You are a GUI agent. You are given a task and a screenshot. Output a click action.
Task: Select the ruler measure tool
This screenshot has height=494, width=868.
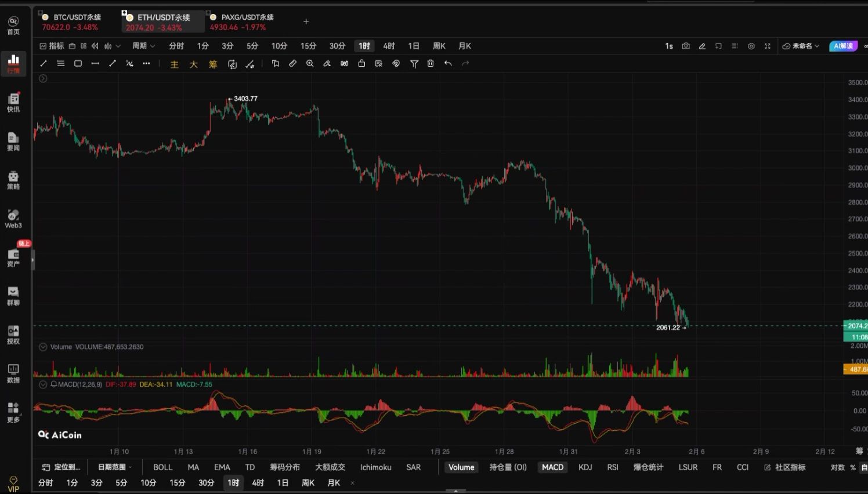(292, 64)
